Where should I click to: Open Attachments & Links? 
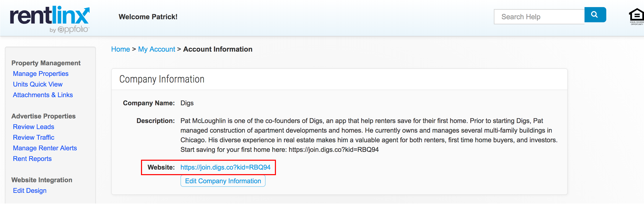coord(43,95)
